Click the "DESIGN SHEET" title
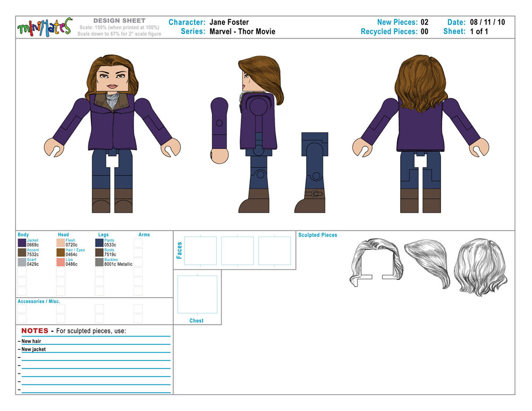Screen dimensions: 532x411 119,21
